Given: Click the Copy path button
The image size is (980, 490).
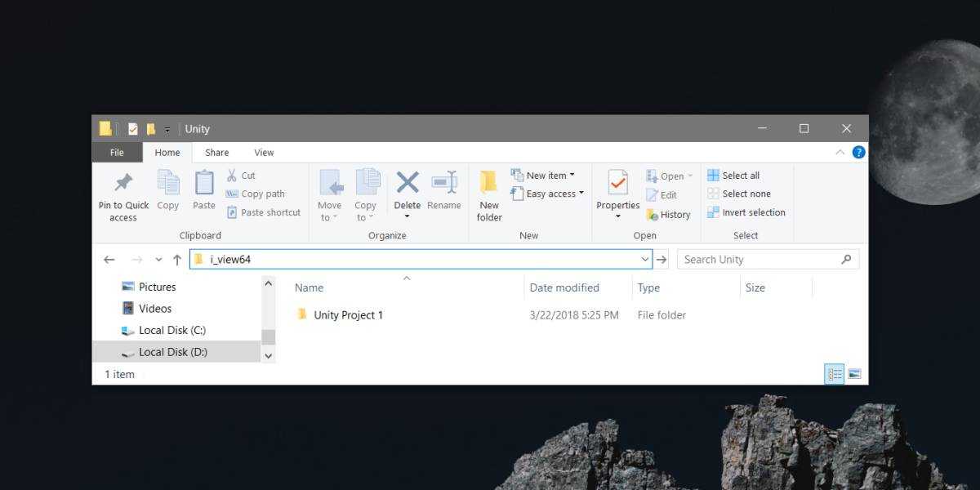Looking at the screenshot, I should tap(256, 194).
